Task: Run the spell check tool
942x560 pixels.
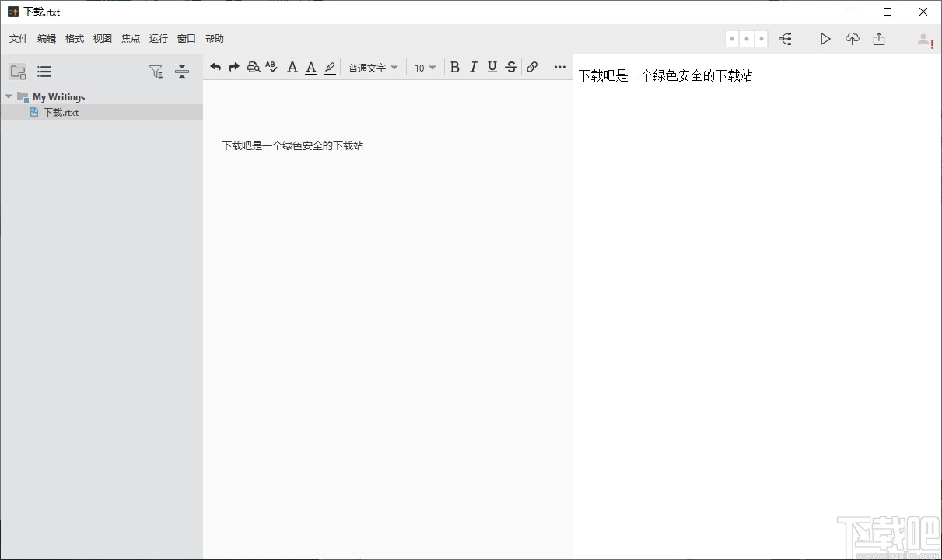Action: [271, 67]
